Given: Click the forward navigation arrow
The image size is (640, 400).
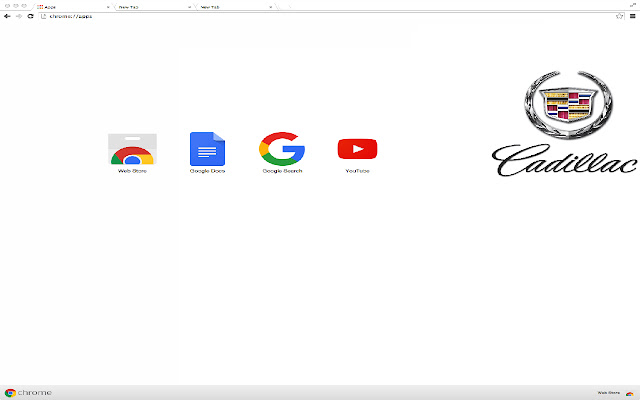Looking at the screenshot, I should [x=19, y=16].
